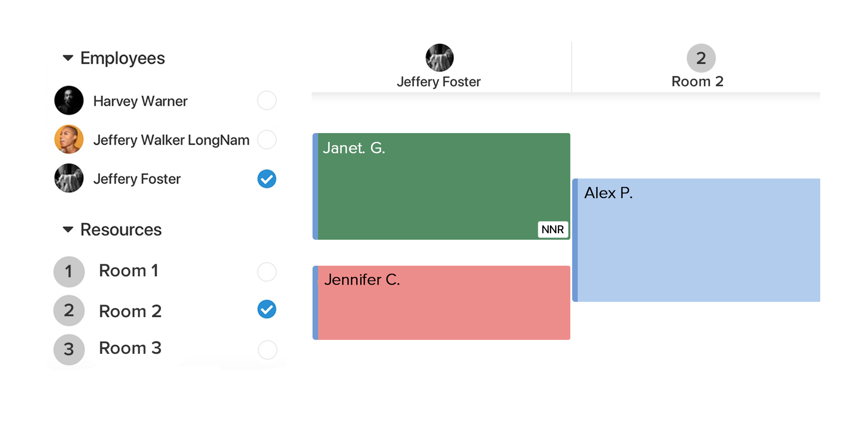Click the Room 2 badge in the column header
The height and width of the screenshot is (434, 868).
(x=701, y=58)
